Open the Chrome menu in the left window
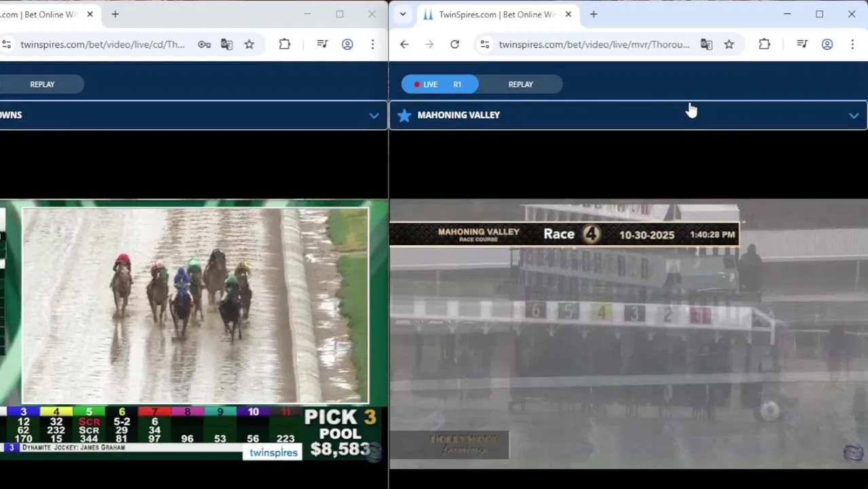 click(372, 44)
